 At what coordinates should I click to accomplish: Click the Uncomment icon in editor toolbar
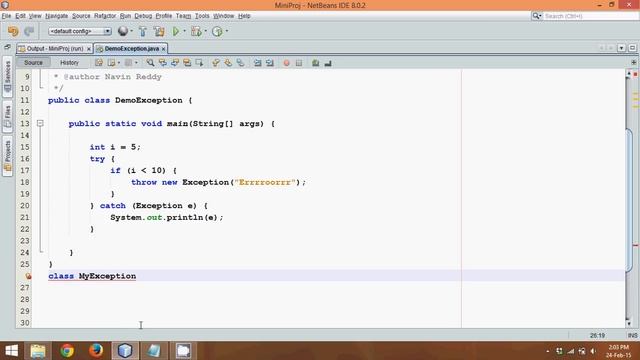[x=328, y=63]
